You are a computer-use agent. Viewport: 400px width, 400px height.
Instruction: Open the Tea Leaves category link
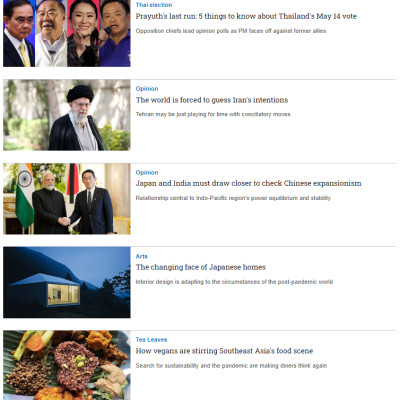pyautogui.click(x=151, y=340)
